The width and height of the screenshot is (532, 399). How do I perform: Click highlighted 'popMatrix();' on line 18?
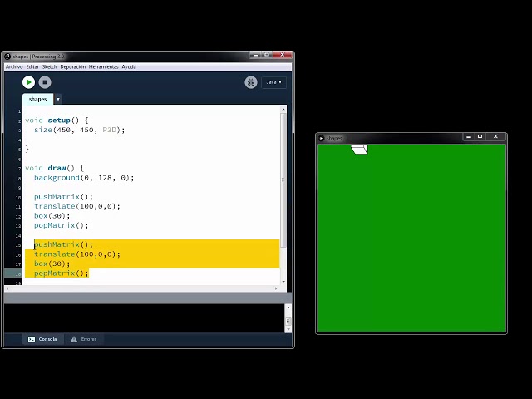61,273
